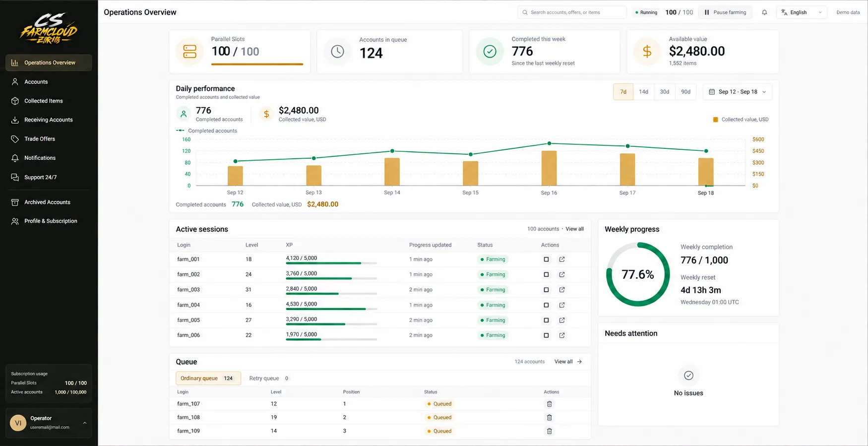Viewport: 868px width, 446px height.
Task: Stop the farm_005 session
Action: coord(546,320)
